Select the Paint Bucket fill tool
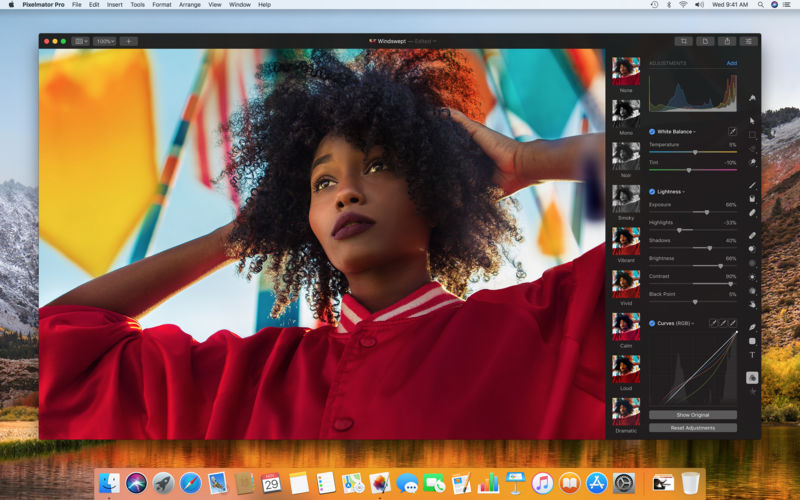Image resolution: width=800 pixels, height=500 pixels. tap(752, 198)
